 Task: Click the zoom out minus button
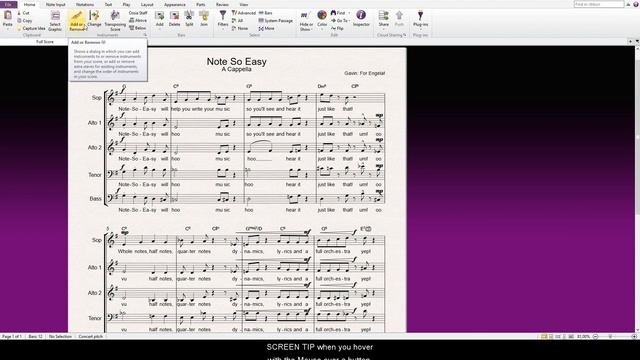[x=595, y=336]
